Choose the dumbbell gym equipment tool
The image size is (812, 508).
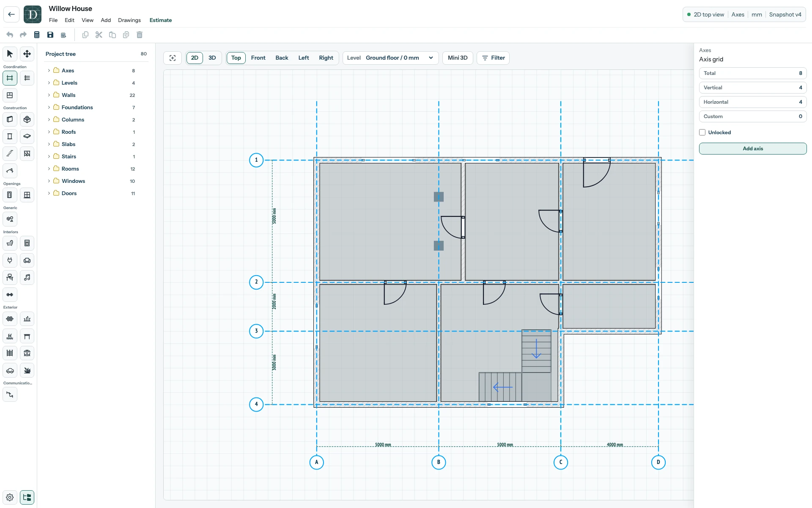point(10,295)
